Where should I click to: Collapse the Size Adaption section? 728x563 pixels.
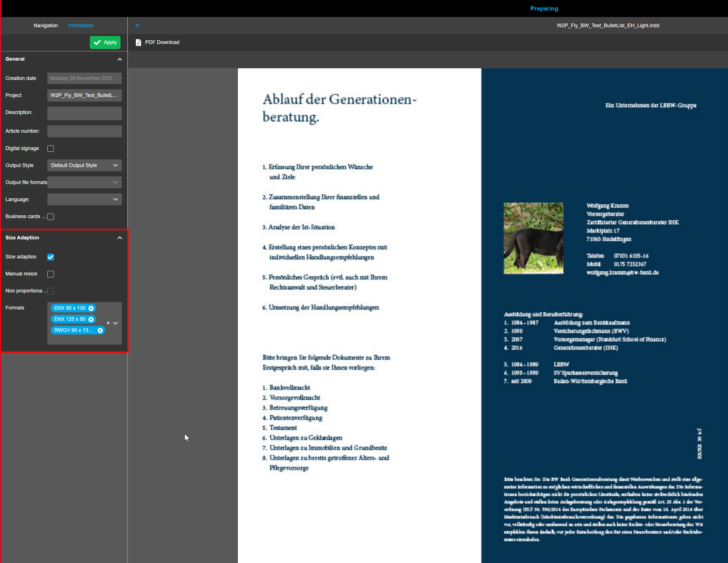[x=120, y=237]
